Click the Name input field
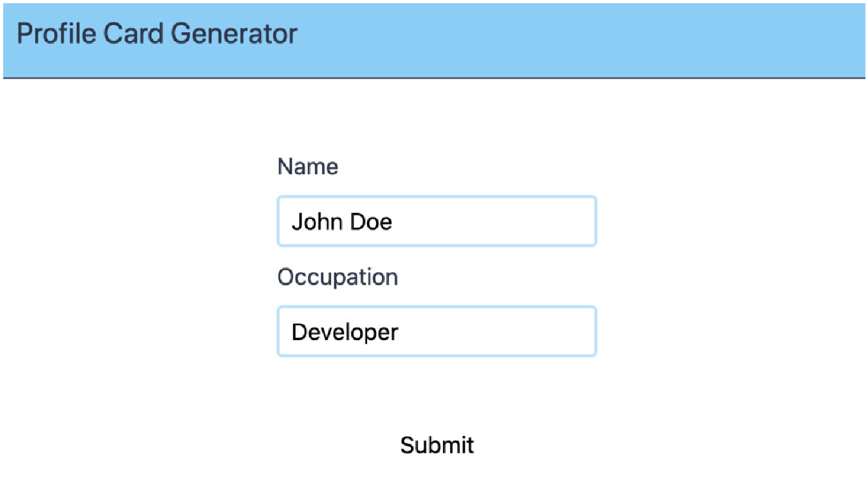Image resolution: width=868 pixels, height=483 pixels. (437, 221)
